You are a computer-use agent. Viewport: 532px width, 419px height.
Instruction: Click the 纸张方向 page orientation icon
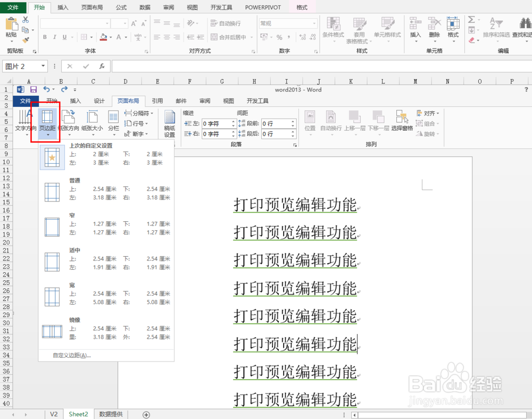(69, 121)
